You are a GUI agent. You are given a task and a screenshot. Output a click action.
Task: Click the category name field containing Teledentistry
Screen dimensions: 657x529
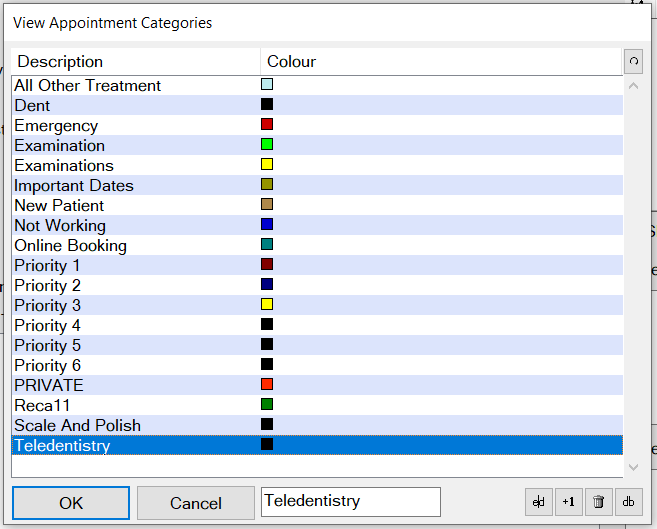click(351, 502)
